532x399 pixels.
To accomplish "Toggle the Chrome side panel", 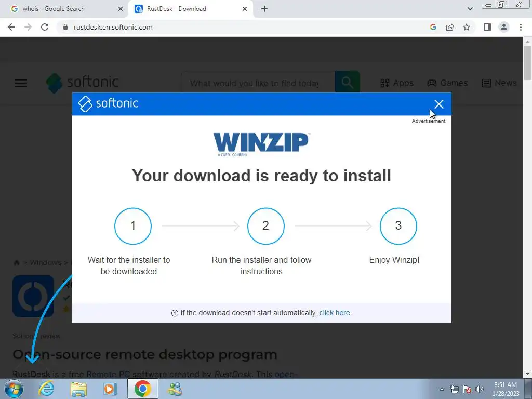I will [487, 27].
